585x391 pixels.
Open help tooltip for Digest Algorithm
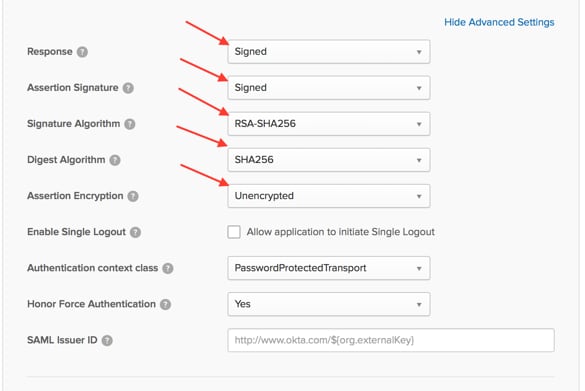(115, 160)
